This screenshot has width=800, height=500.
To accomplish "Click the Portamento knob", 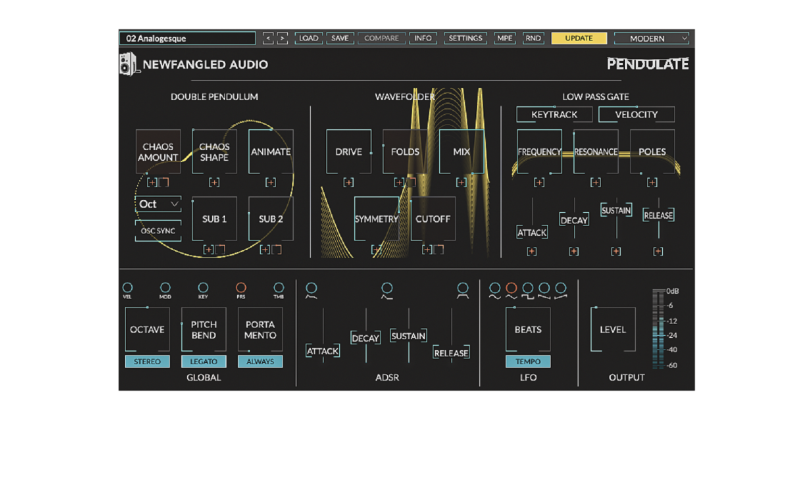I will point(260,330).
